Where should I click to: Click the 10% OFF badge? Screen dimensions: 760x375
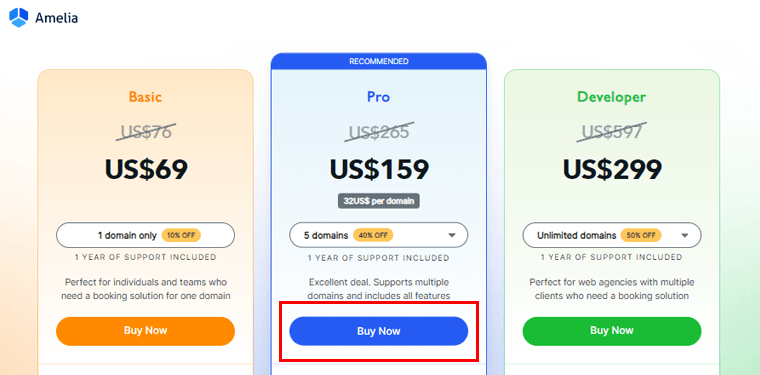click(181, 235)
